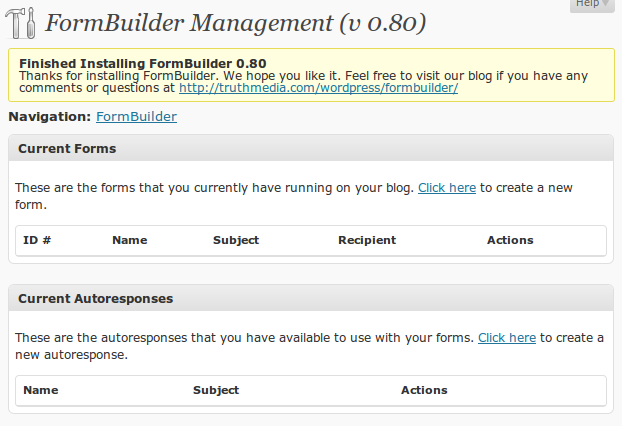Click the Finished Installing FormBuilder 0.80 notice

pyautogui.click(x=143, y=63)
